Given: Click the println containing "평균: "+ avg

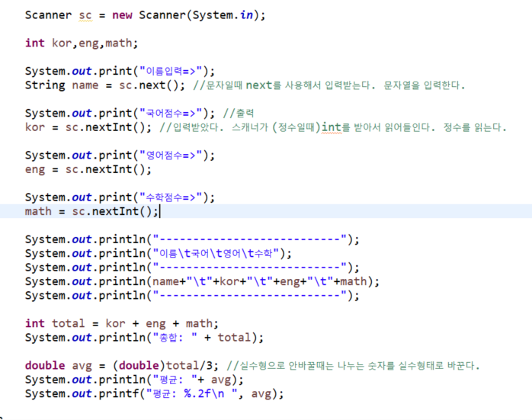Looking at the screenshot, I should (x=134, y=380).
